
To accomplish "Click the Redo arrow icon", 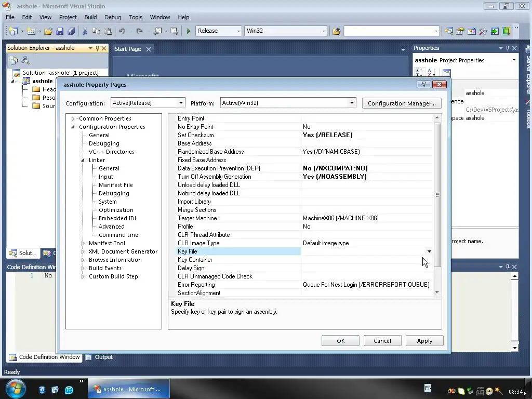I will coord(139,31).
